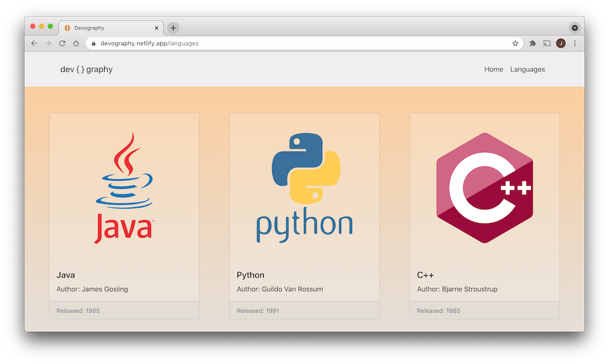Viewport: 609px width, 364px height.
Task: Click the Cast screen icon
Action: (x=547, y=43)
